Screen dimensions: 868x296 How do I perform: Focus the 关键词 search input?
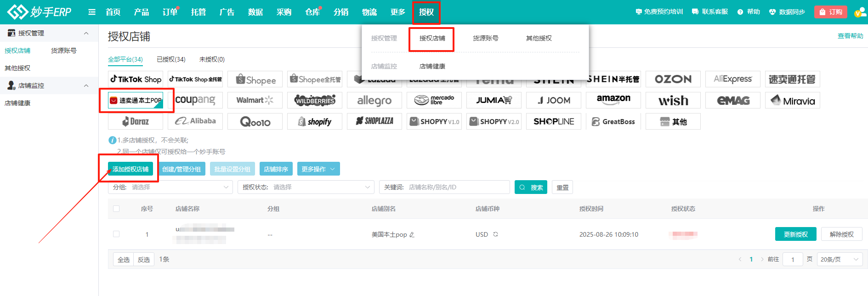coord(444,187)
